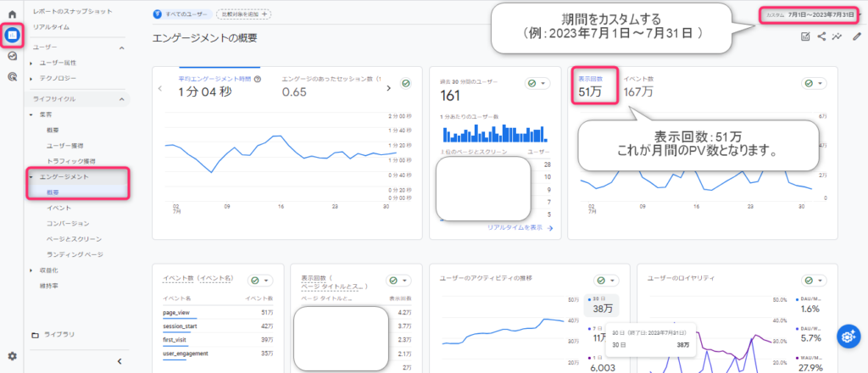Click the floating blue insights button
The width and height of the screenshot is (868, 373).
(849, 336)
